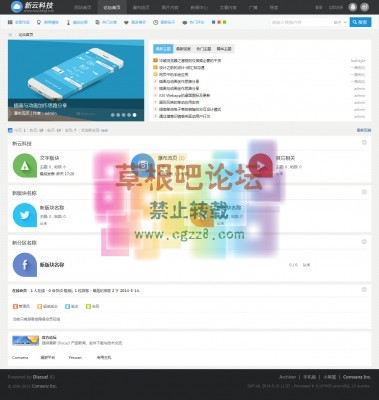Open the user avatar icon in top bar
Viewport: 379px width, 400px height.
click(x=353, y=7)
